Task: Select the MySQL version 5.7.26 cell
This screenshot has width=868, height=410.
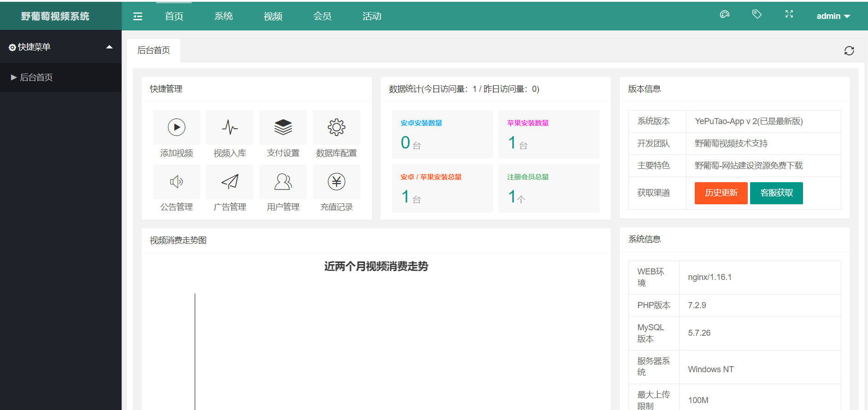Action: pos(760,333)
